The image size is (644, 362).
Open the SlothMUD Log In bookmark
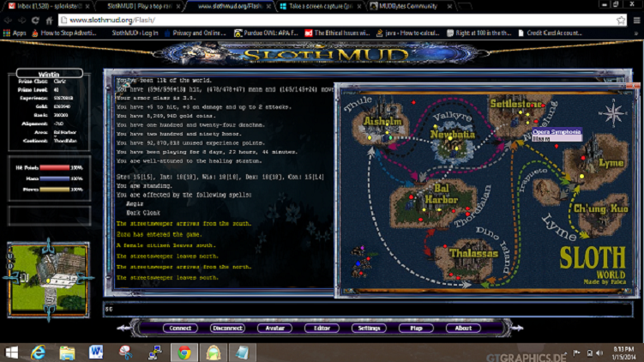pos(135,33)
